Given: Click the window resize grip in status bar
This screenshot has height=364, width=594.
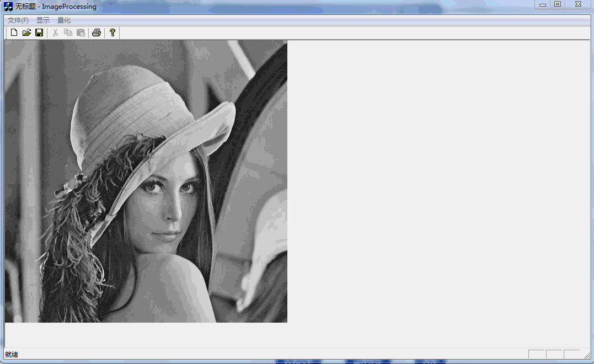Looking at the screenshot, I should 587,355.
